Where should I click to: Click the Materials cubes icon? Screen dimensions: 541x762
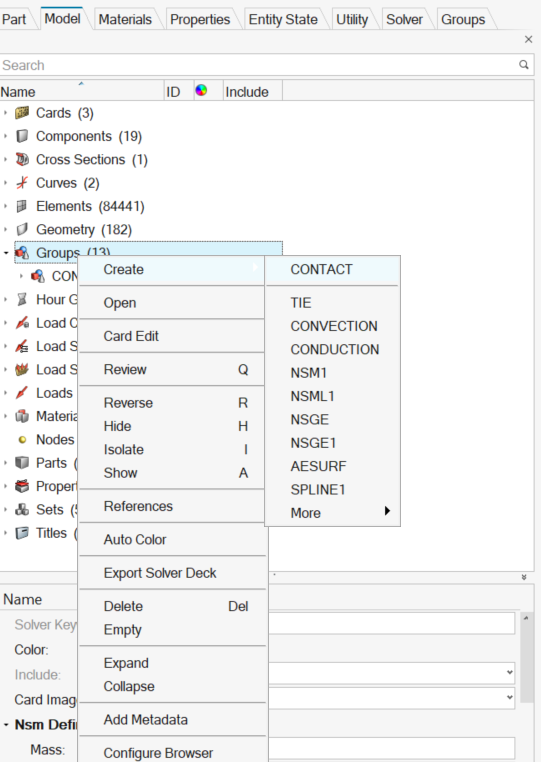tap(22, 416)
